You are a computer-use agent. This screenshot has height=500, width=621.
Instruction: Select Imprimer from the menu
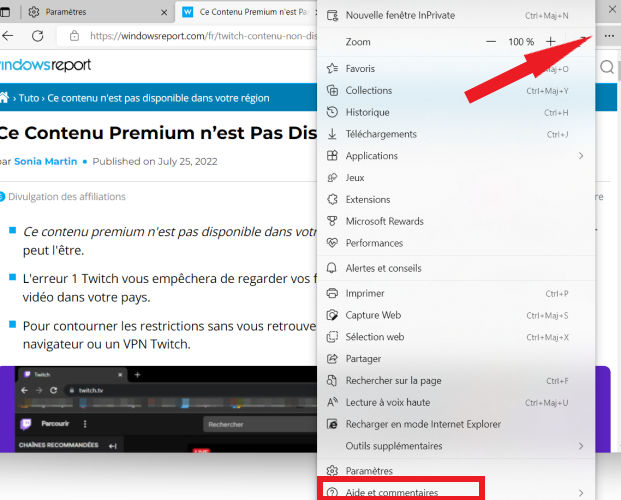click(x=455, y=293)
